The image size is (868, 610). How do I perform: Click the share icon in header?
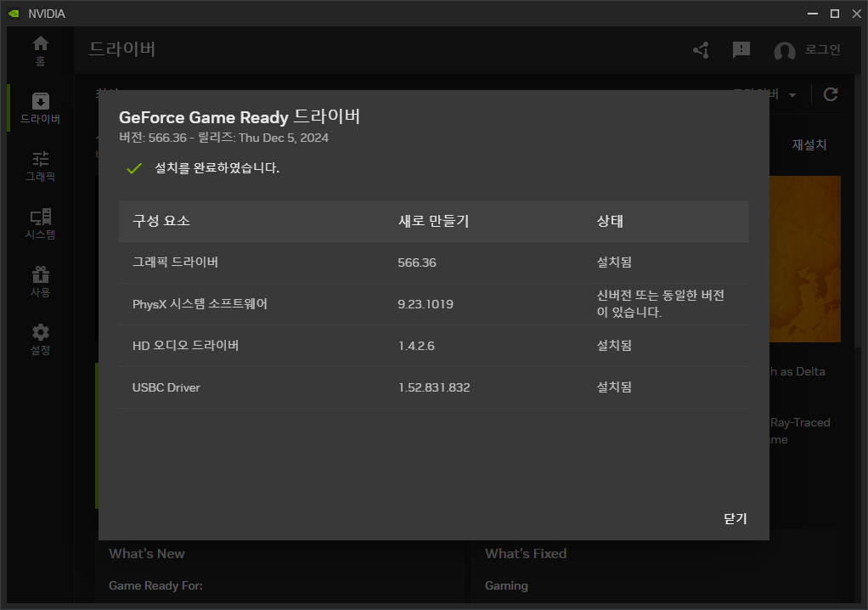(702, 50)
